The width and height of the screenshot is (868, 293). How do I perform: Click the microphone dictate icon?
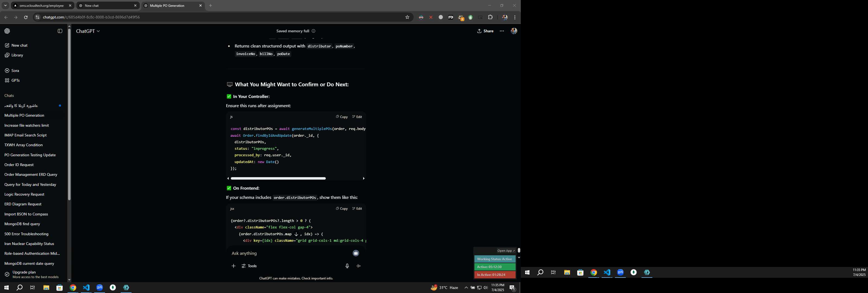[347, 266]
